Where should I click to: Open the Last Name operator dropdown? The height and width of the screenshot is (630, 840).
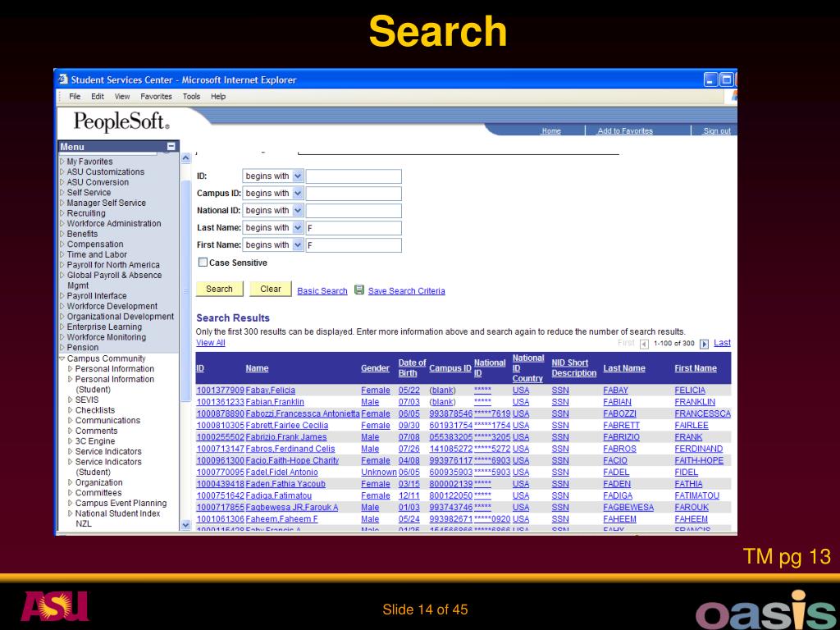coord(298,227)
